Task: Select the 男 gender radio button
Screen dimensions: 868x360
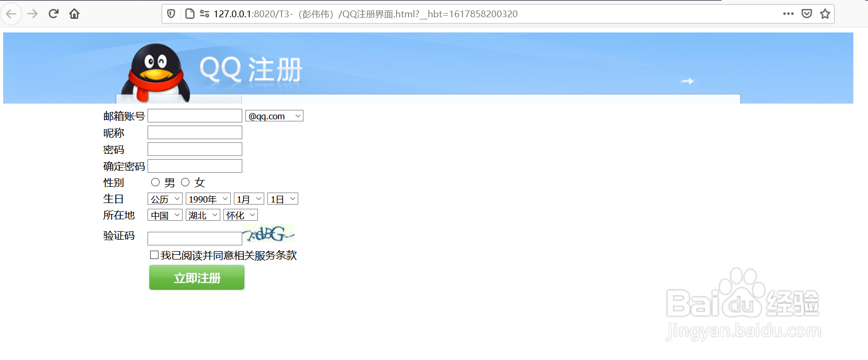Action: tap(155, 182)
